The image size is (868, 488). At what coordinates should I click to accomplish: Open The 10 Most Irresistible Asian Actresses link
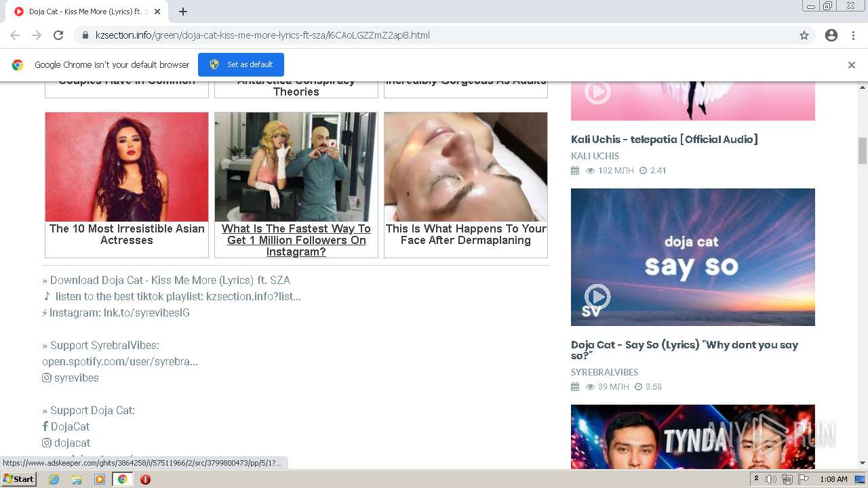[127, 235]
